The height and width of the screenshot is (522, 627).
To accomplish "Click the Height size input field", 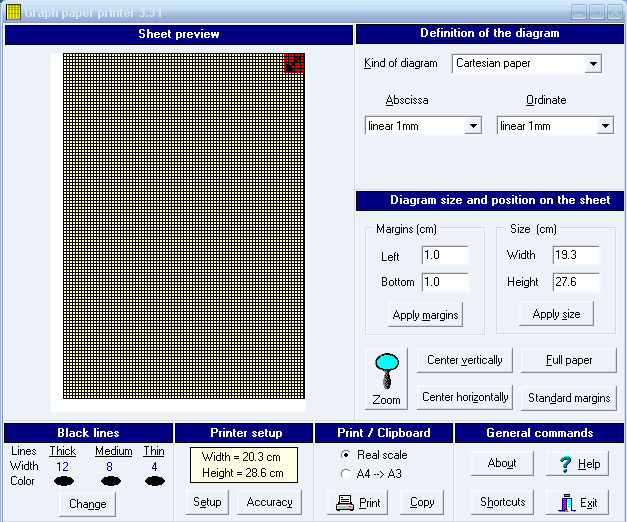I will (x=575, y=282).
